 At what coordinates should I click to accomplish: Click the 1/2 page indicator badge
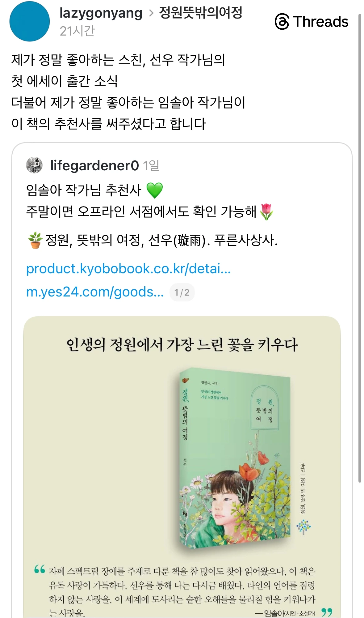(x=182, y=292)
